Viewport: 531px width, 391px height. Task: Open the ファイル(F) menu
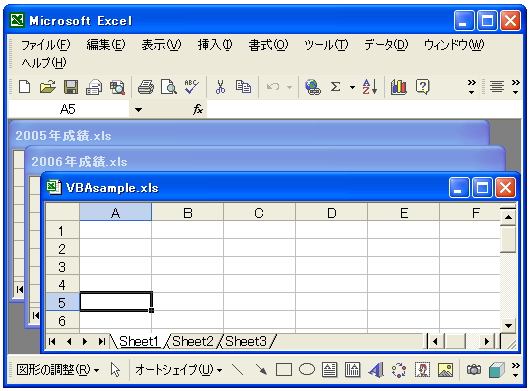[46, 44]
